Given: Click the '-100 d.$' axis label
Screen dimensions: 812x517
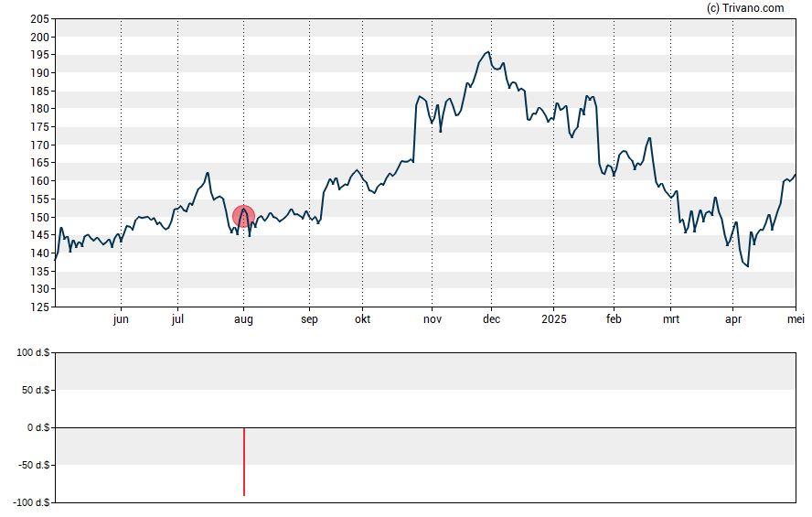Looking at the screenshot, I should 32,502.
